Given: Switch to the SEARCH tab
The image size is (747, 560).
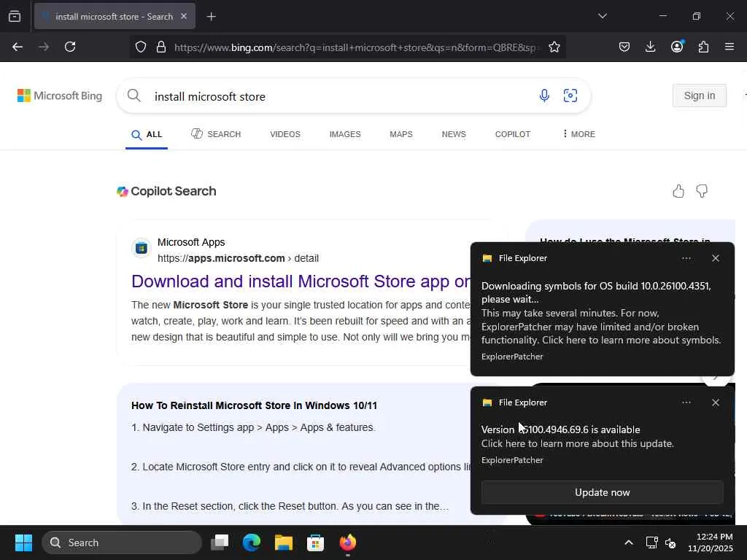Looking at the screenshot, I should 216,134.
